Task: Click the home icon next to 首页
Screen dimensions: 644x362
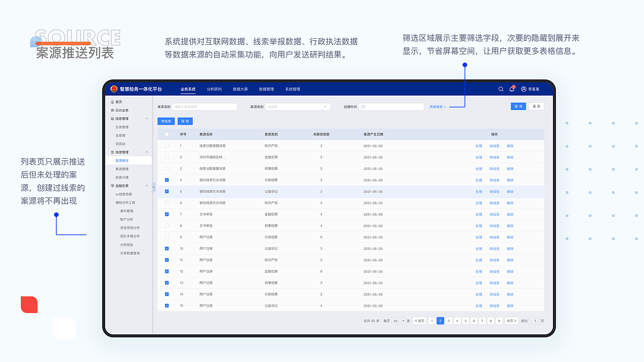Action: (x=112, y=102)
